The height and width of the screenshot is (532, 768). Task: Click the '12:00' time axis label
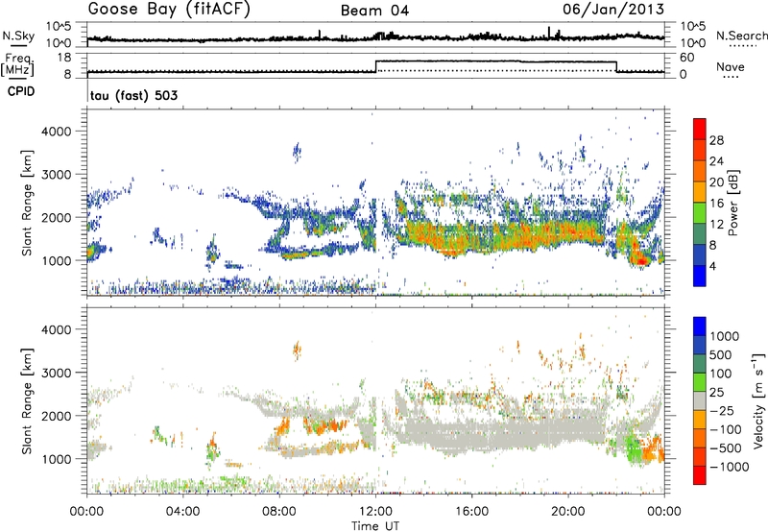point(375,511)
